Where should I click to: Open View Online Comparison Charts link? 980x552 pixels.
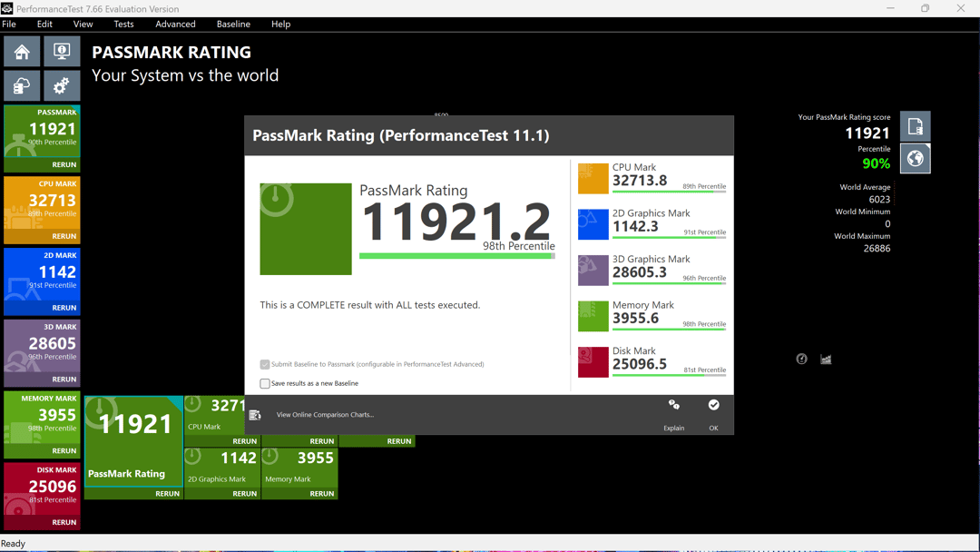click(325, 415)
